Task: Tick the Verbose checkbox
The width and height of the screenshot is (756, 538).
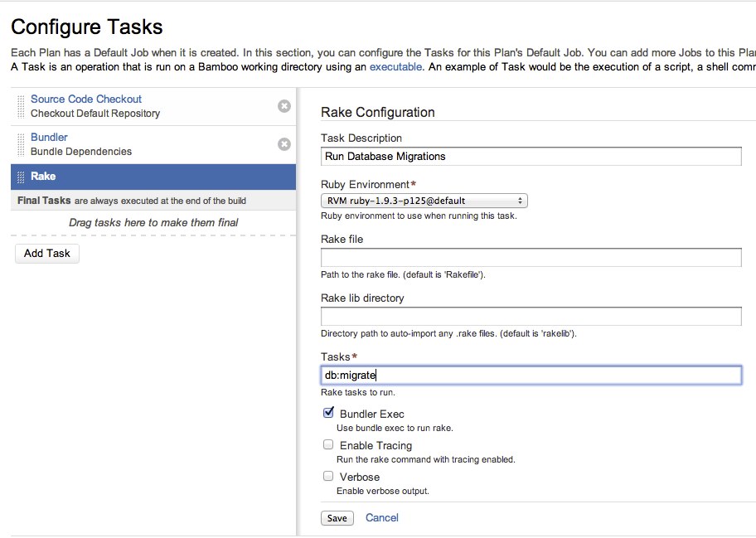Action: [328, 476]
